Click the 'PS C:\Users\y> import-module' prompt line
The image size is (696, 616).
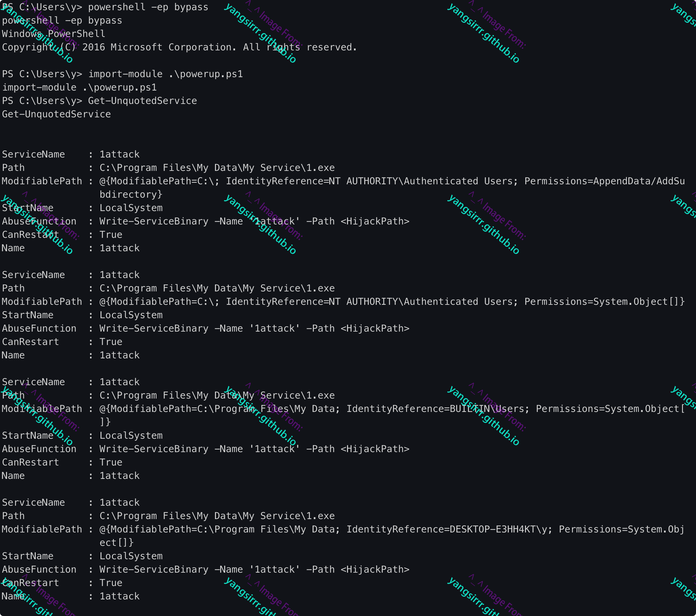[122, 74]
